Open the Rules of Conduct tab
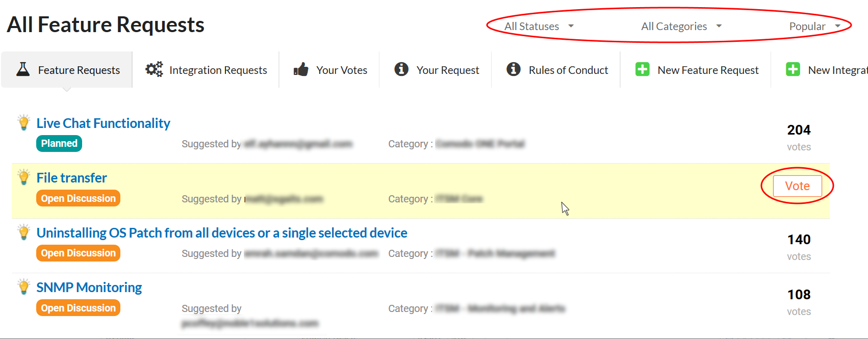Screen dimensions: 868x339 556,70
